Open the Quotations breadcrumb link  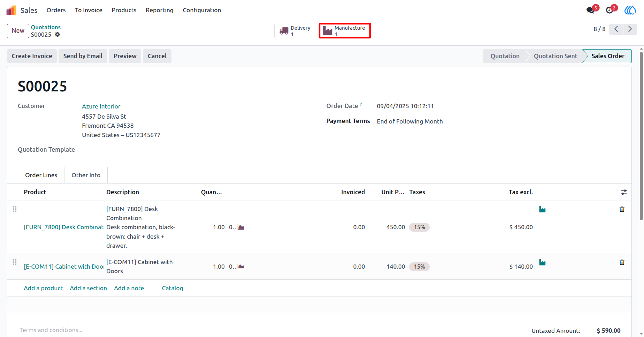[46, 27]
